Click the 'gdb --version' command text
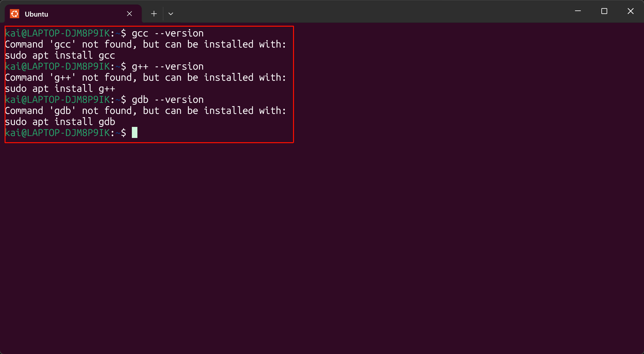644x354 pixels. click(168, 100)
